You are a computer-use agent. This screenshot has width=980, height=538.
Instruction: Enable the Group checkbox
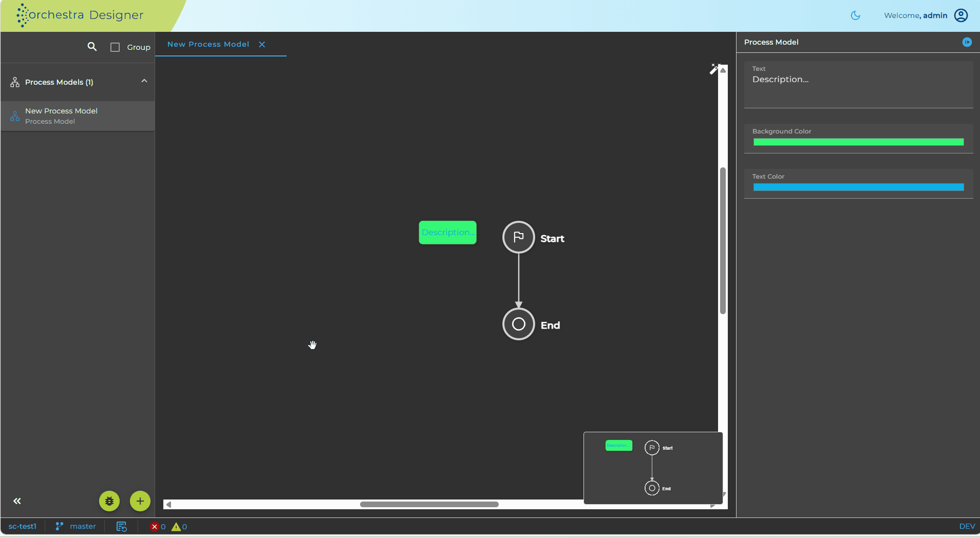[x=115, y=47]
